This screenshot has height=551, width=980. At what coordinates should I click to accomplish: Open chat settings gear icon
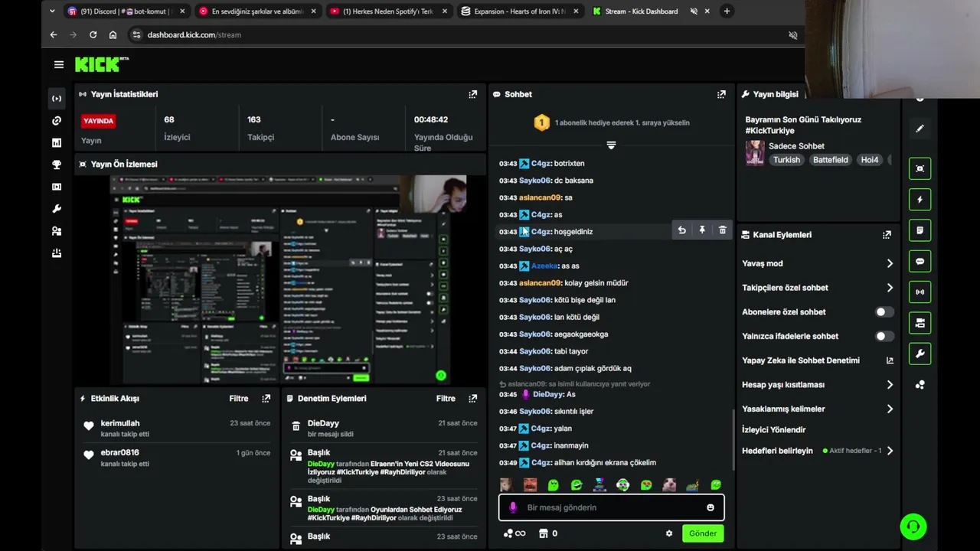[x=669, y=533]
